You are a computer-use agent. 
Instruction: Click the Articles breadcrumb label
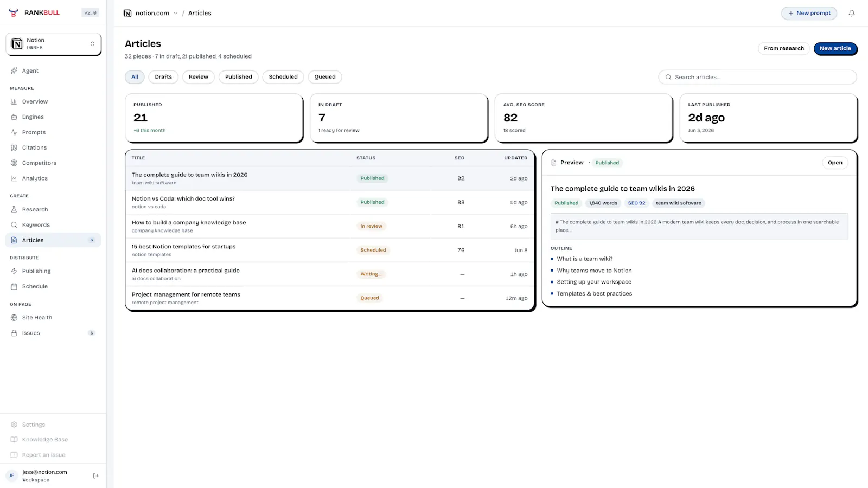(200, 13)
